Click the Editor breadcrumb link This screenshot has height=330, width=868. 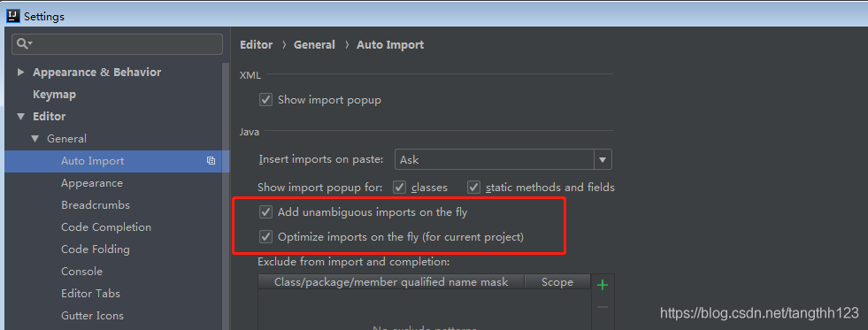257,45
